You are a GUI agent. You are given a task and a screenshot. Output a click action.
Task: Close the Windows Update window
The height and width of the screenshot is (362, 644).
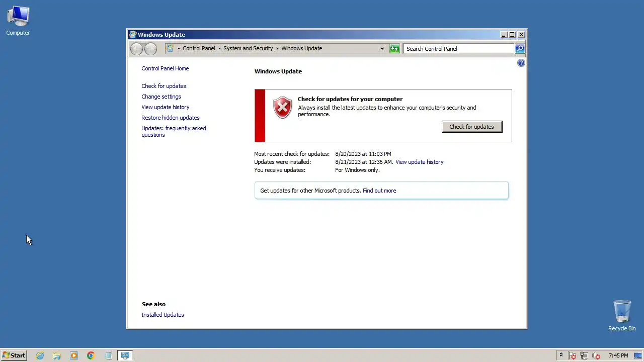[521, 35]
